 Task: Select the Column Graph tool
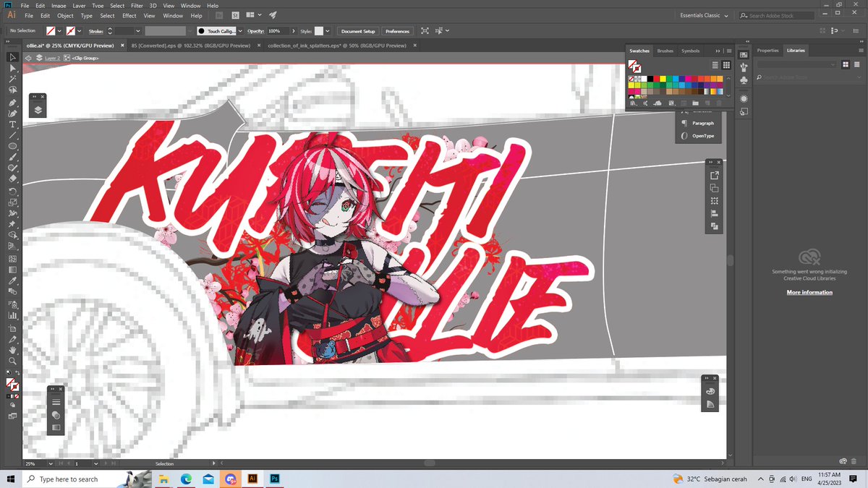click(x=12, y=314)
